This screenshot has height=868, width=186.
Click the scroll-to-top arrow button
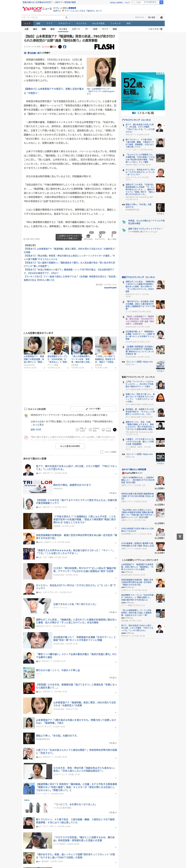(x=180, y=536)
